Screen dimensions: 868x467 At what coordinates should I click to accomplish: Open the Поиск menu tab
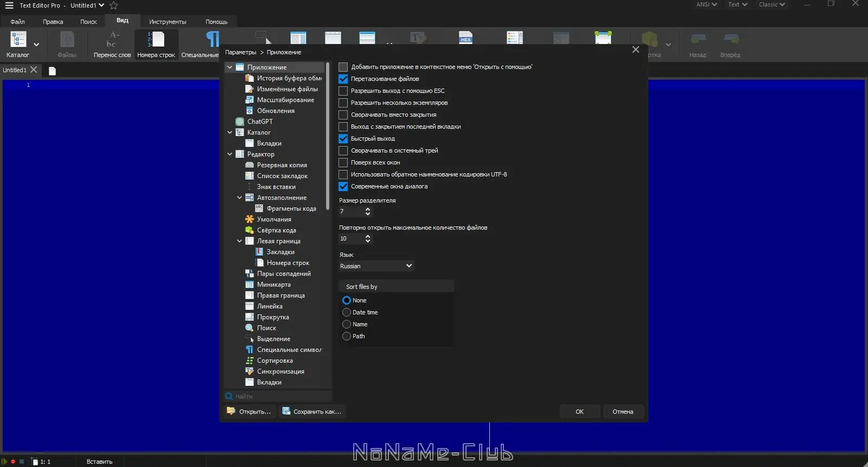[x=88, y=22]
